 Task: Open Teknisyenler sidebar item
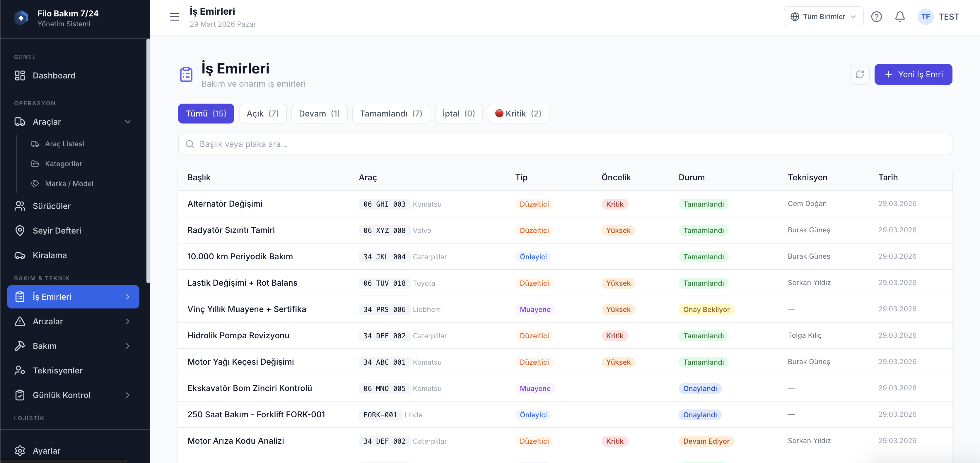click(57, 371)
